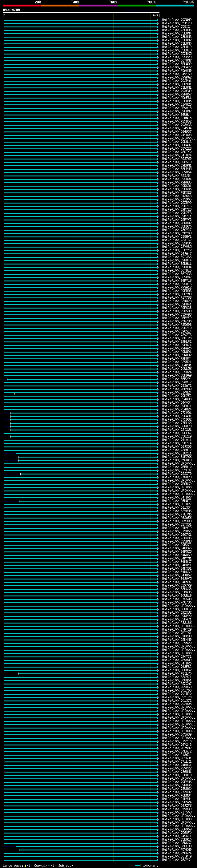Select hit label UniRef100_P43643
Screen dimensions: 197x868
point(176,196)
